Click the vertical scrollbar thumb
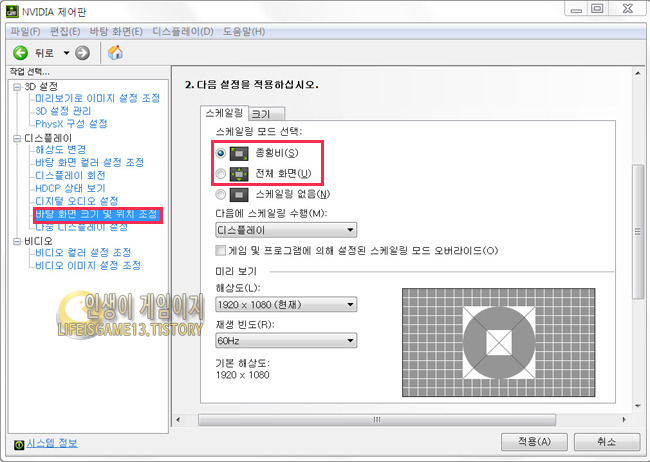The image size is (650, 462). pos(638,231)
